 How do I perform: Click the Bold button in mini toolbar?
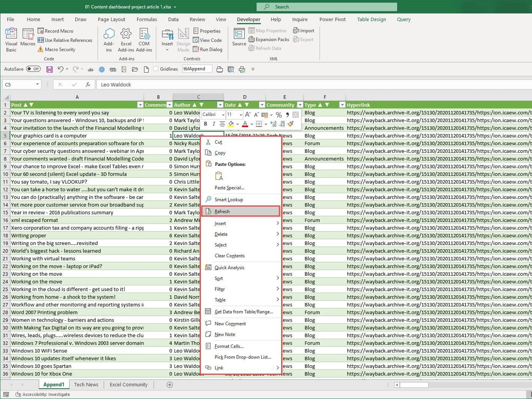click(205, 124)
